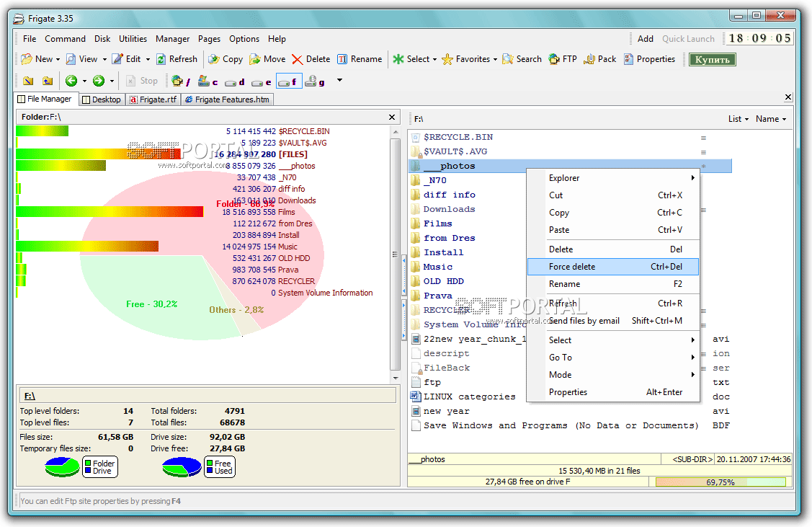Select the Films folder in file list
The height and width of the screenshot is (527, 812).
(437, 223)
